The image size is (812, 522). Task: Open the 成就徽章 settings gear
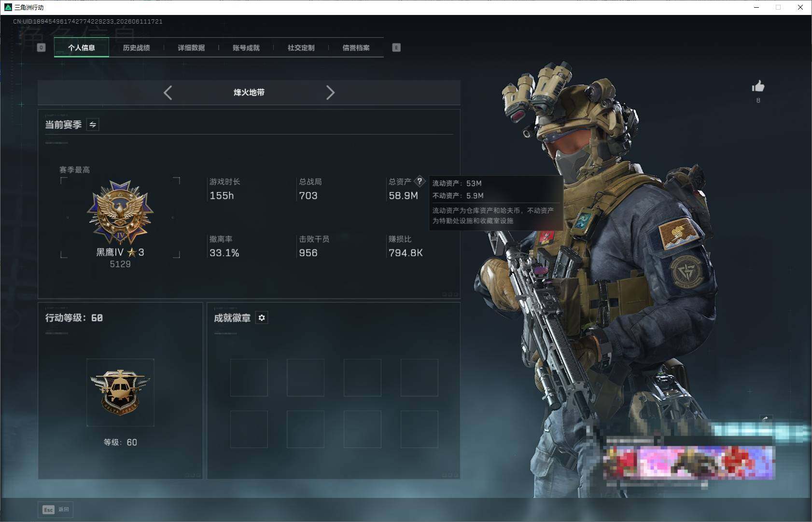click(262, 317)
